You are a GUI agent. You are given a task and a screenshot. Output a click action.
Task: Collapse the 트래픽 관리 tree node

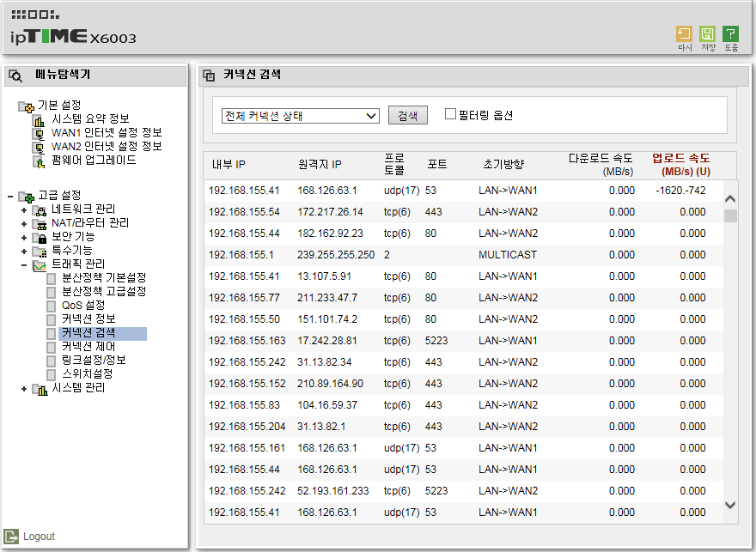(24, 265)
